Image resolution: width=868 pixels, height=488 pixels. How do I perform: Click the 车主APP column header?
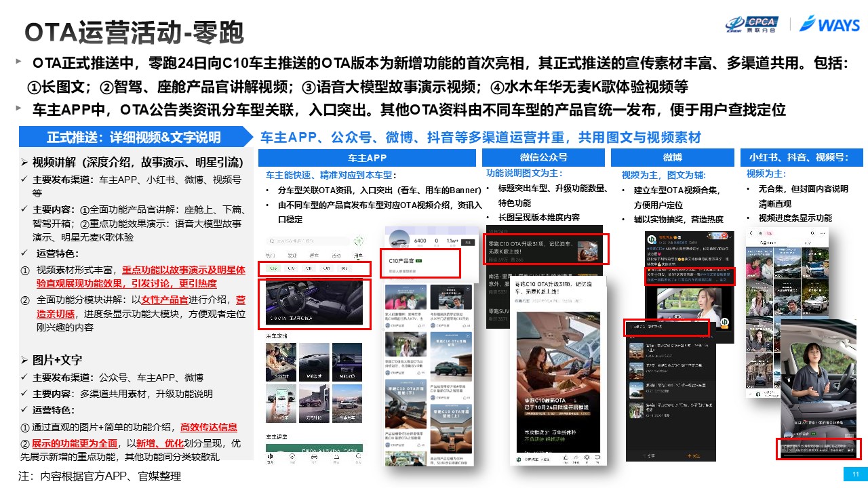[x=367, y=157]
